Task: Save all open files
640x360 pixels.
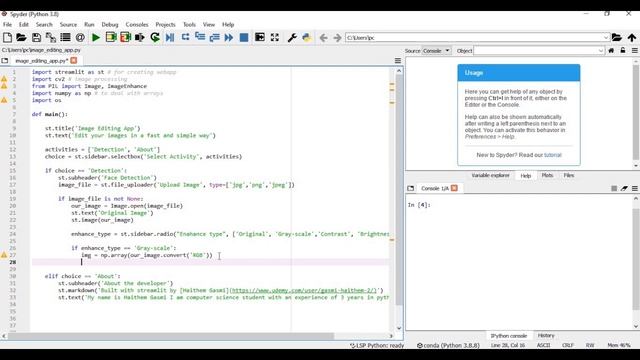Action: (x=51, y=38)
